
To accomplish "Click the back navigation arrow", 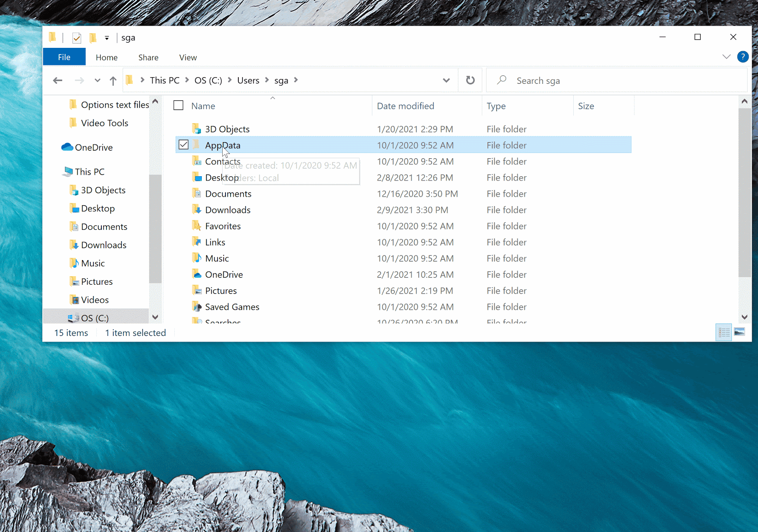I will [x=57, y=80].
